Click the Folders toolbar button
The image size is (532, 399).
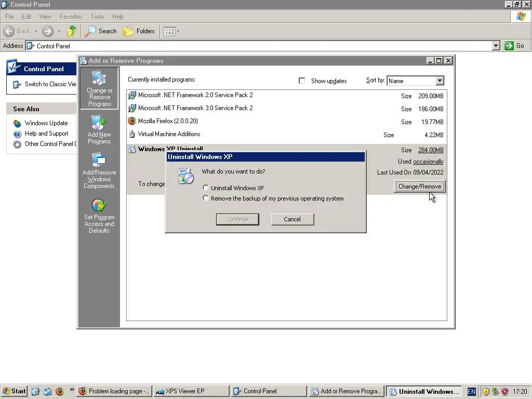click(138, 31)
